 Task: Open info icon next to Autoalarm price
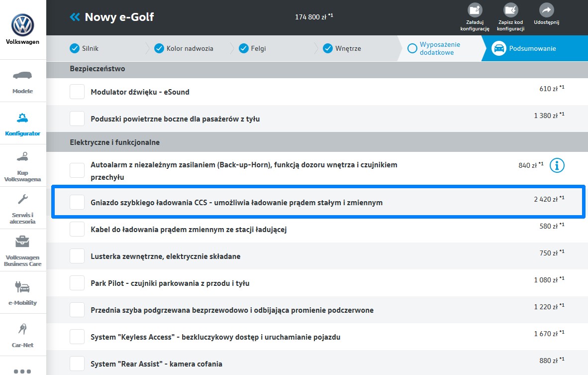(x=557, y=165)
